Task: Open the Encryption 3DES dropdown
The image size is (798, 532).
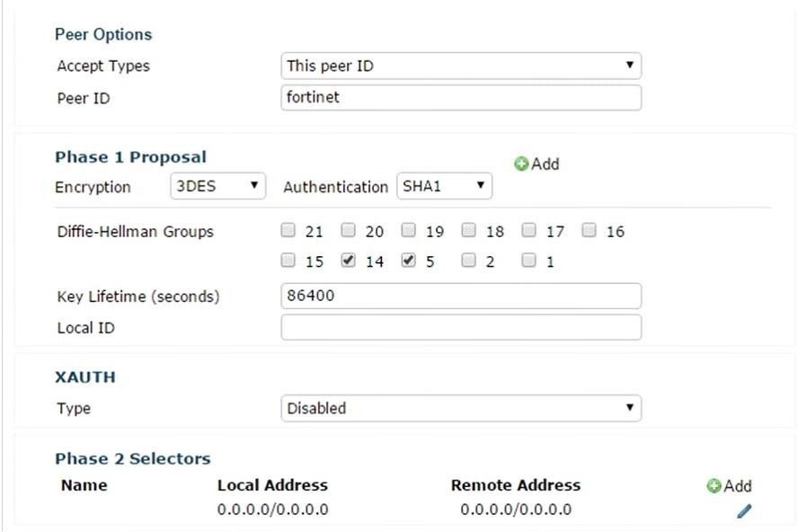Action: (217, 186)
